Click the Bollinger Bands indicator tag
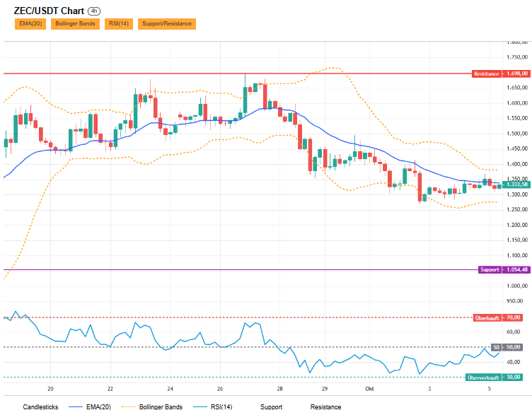The height and width of the screenshot is (410, 532). (75, 24)
